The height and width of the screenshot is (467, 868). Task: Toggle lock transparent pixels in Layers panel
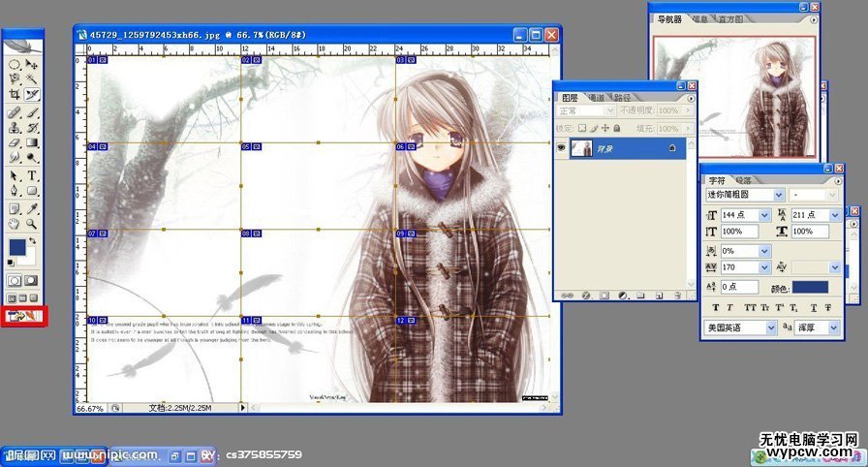tap(582, 128)
